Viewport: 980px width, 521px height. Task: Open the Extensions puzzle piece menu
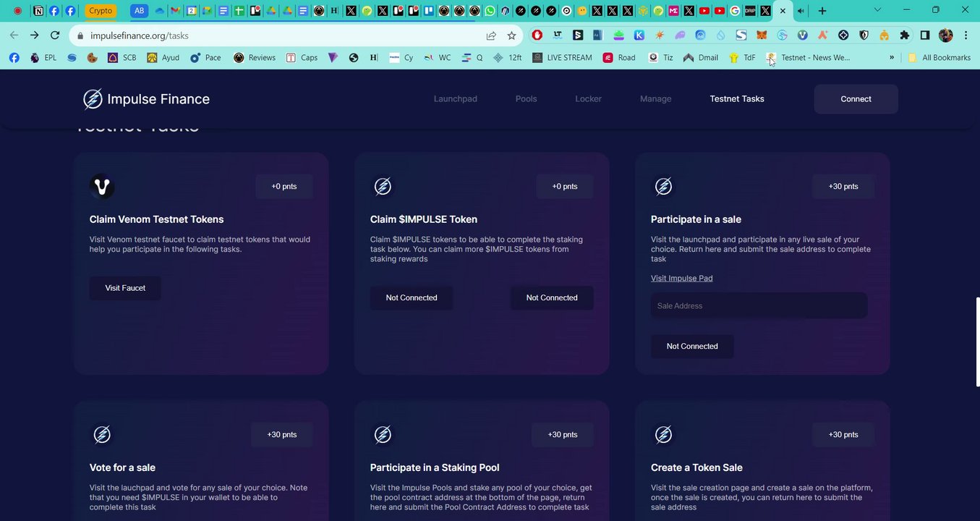click(x=904, y=35)
